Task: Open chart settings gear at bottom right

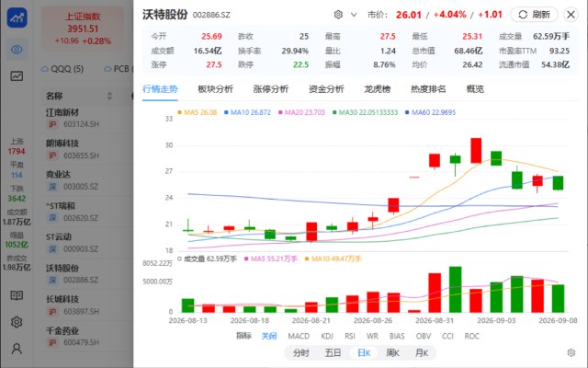Action: tap(571, 352)
